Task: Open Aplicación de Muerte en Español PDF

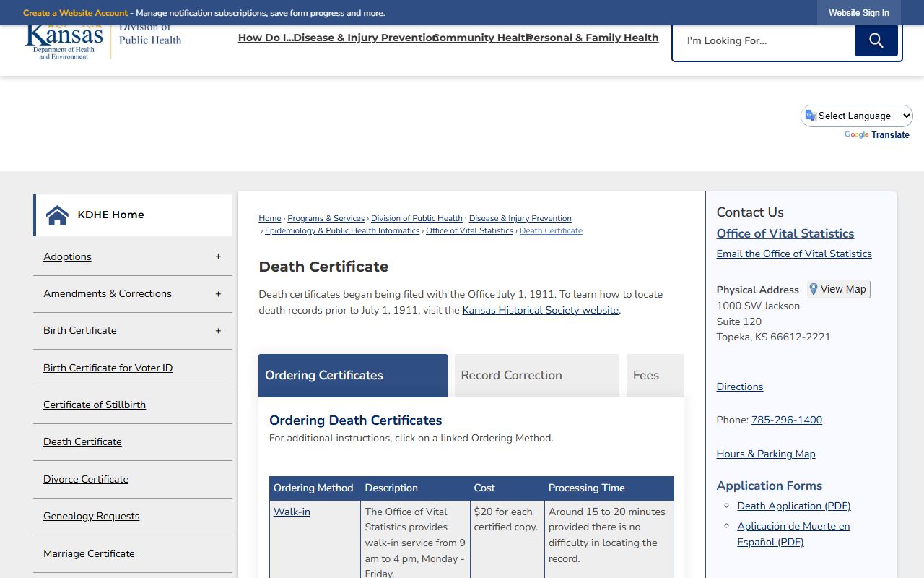Action: tap(793, 534)
